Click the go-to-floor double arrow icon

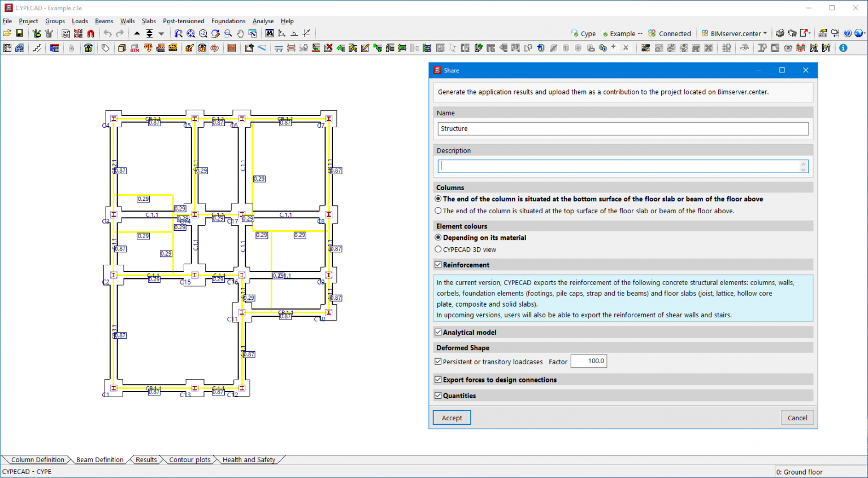(149, 33)
